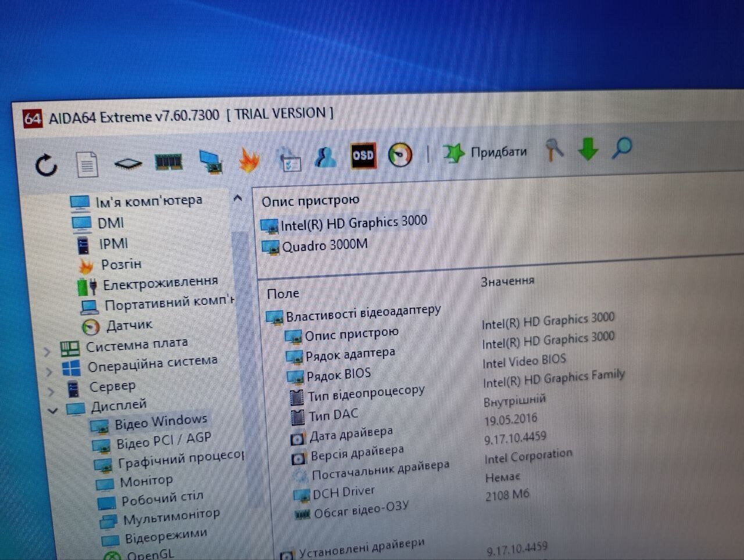Image resolution: width=744 pixels, height=560 pixels.
Task: Expand the Системна плата tree node
Action: click(x=48, y=351)
